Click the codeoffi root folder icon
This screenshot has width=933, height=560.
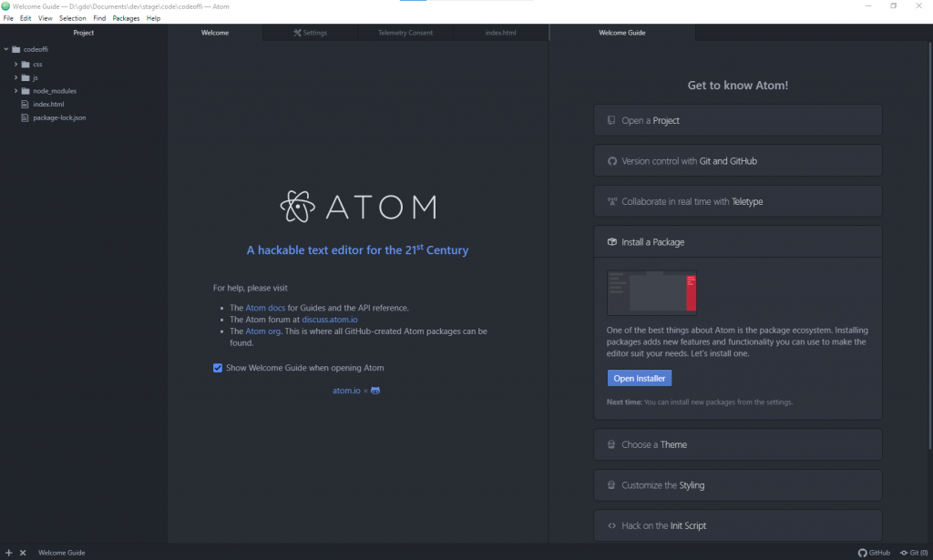[16, 49]
